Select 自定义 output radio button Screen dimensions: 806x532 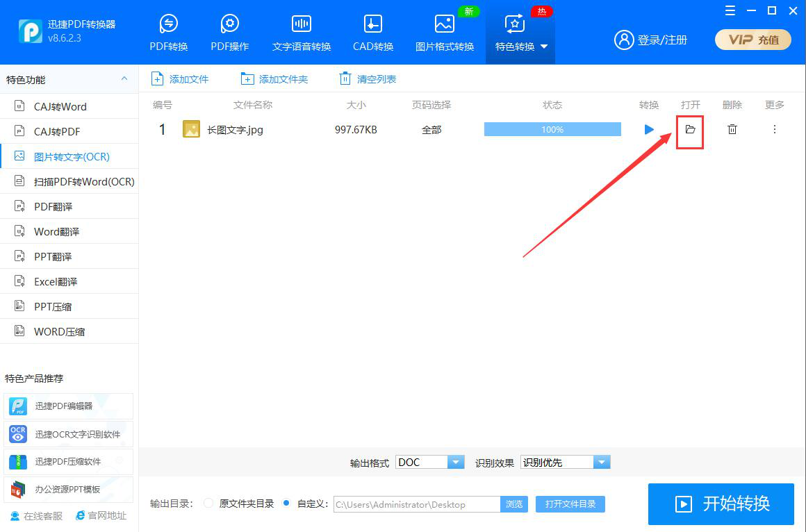286,504
